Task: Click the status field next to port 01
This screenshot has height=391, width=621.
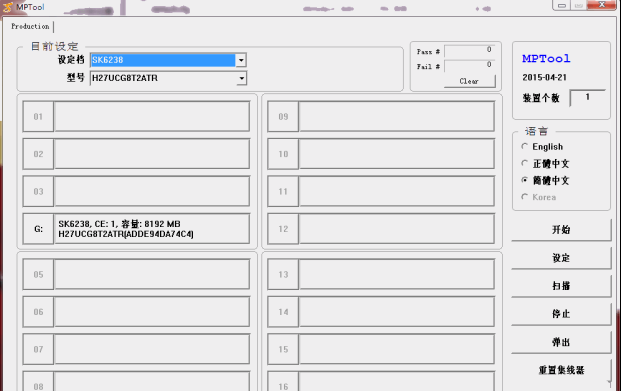Action: click(x=152, y=116)
